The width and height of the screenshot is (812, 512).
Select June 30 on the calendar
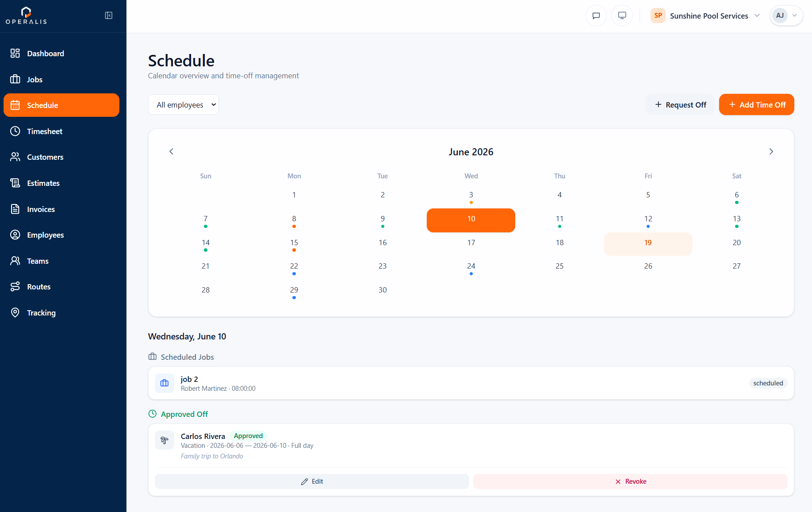383,292
